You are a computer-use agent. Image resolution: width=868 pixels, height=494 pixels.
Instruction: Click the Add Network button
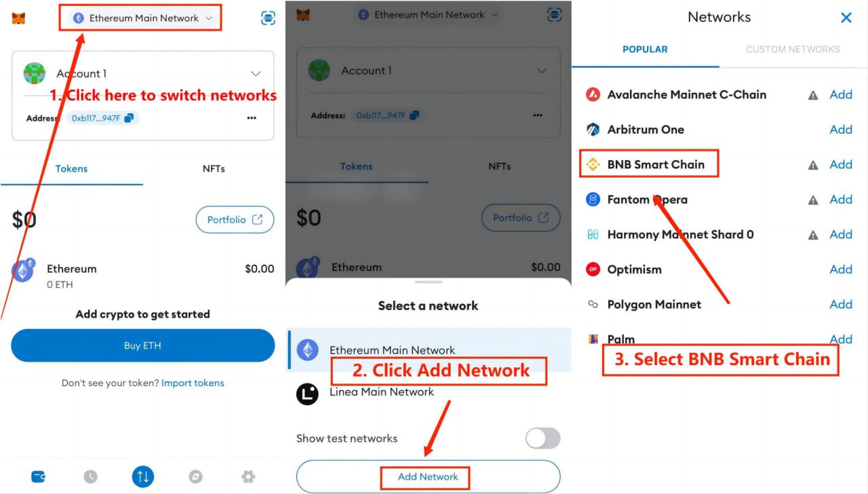coord(429,476)
